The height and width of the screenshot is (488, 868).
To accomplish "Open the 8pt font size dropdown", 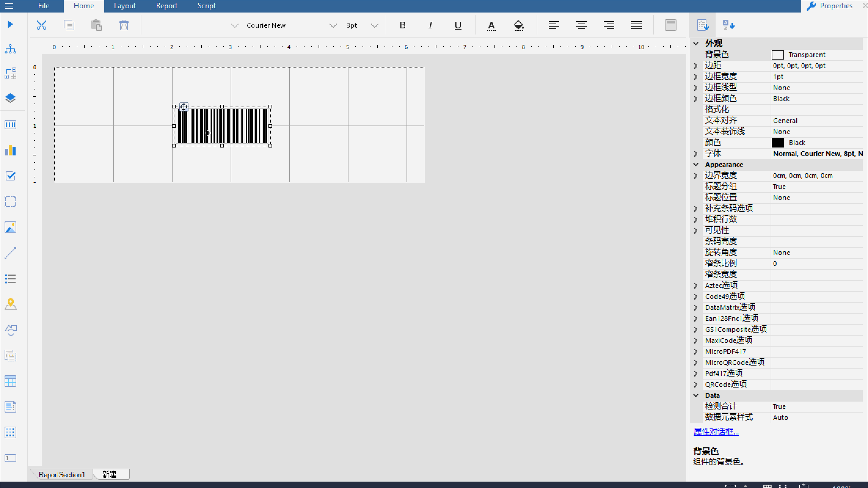I will (374, 26).
